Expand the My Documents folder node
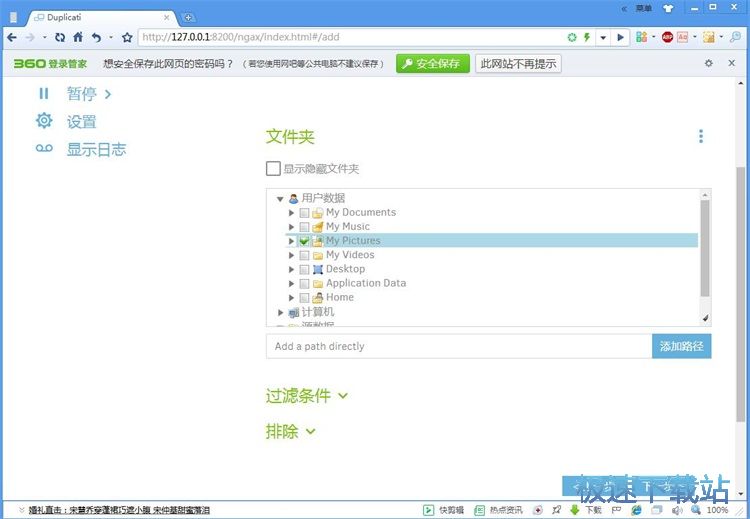 (x=291, y=212)
